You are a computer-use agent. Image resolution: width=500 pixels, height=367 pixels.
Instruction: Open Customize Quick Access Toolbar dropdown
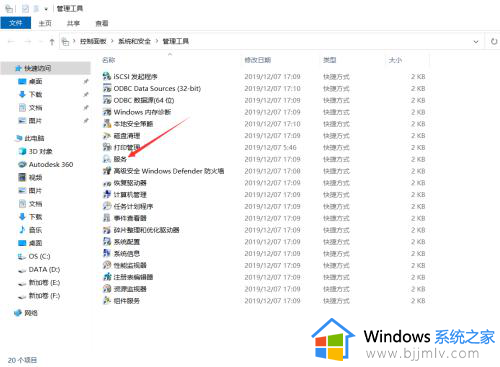[x=46, y=9]
